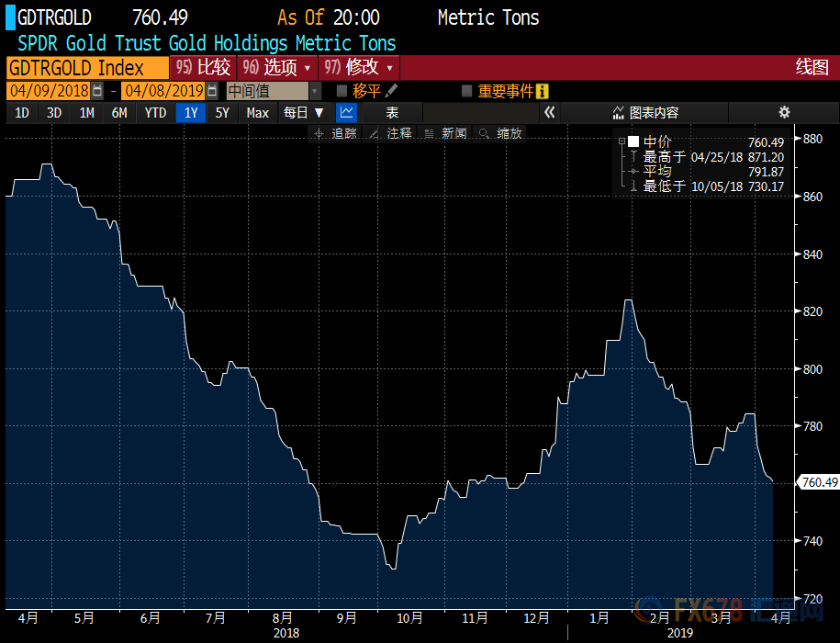Click the 图表内容 chart content icon
The width and height of the screenshot is (840, 643).
click(618, 112)
